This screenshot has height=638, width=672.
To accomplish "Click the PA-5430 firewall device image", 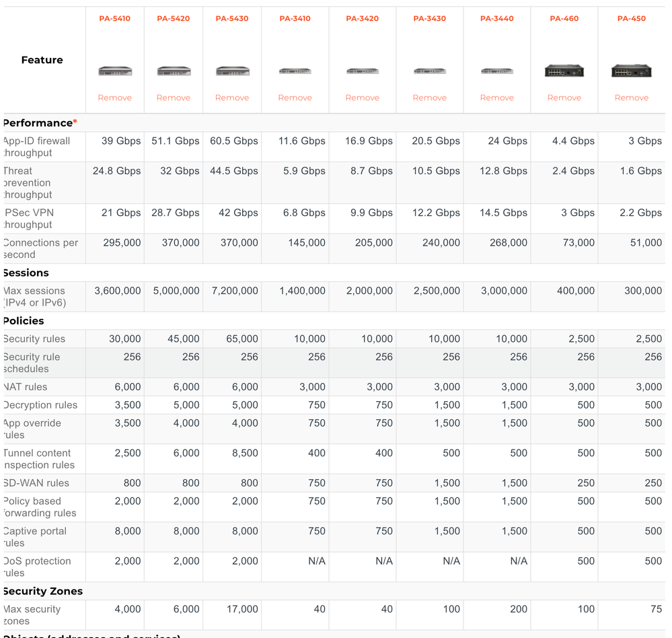I will [x=232, y=71].
